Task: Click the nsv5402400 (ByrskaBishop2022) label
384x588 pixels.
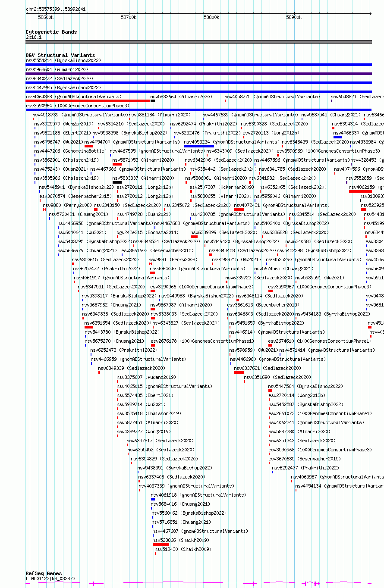Action: coord(292,223)
